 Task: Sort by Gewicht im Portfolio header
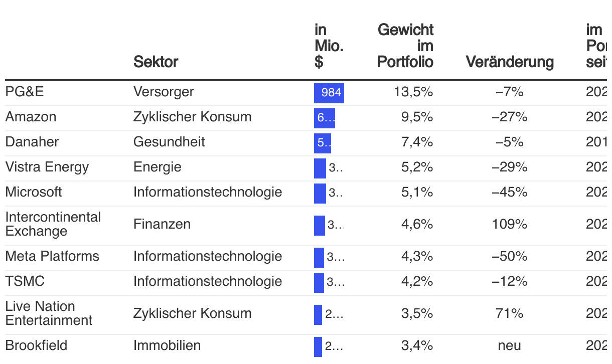405,46
